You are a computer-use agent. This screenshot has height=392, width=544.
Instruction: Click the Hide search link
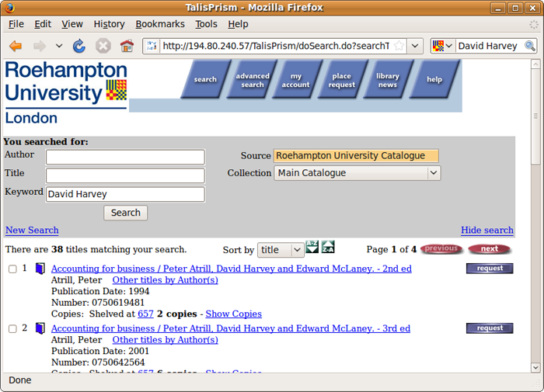(487, 230)
